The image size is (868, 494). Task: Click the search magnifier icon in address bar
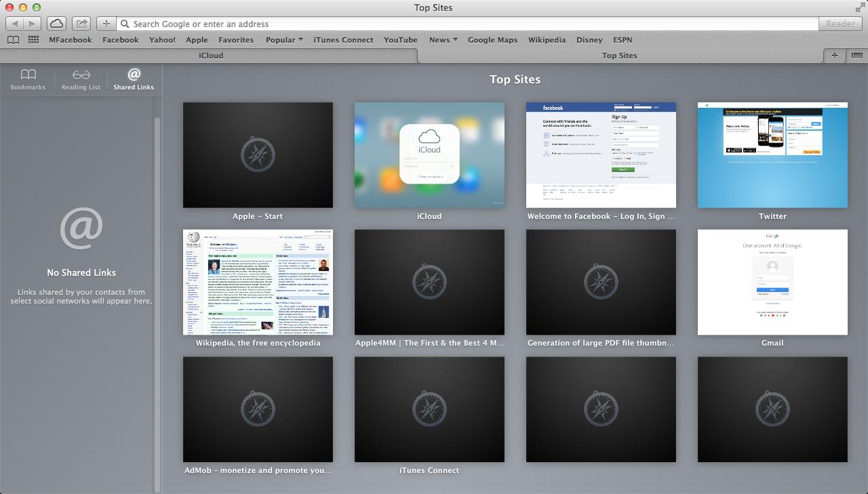click(125, 24)
